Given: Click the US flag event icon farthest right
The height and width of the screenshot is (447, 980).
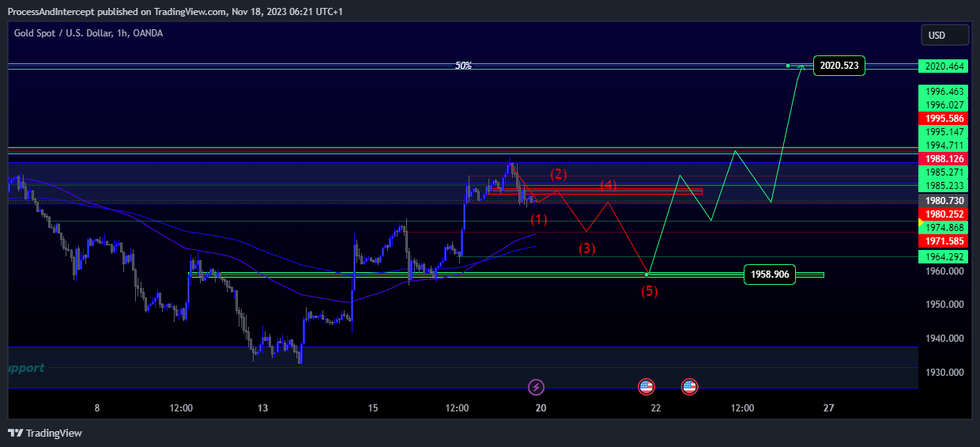Looking at the screenshot, I should pos(689,387).
